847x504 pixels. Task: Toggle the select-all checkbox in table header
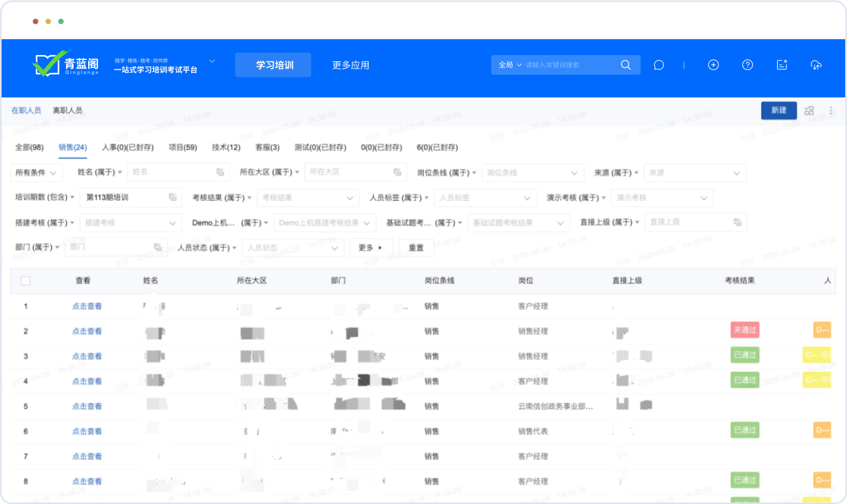pyautogui.click(x=26, y=280)
